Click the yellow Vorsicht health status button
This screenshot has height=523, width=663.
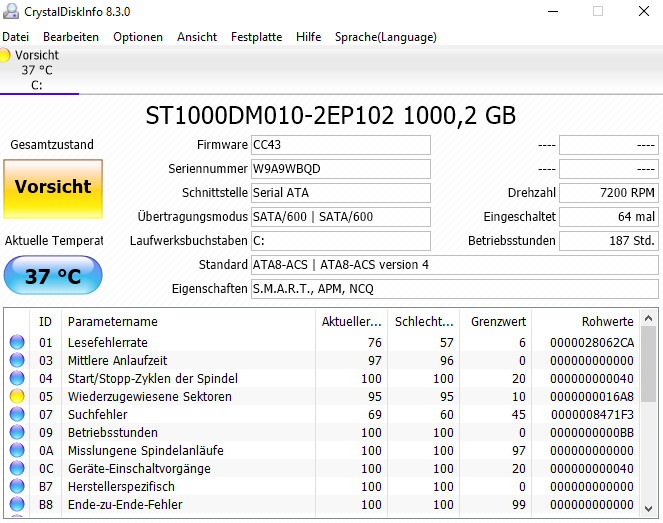click(53, 189)
